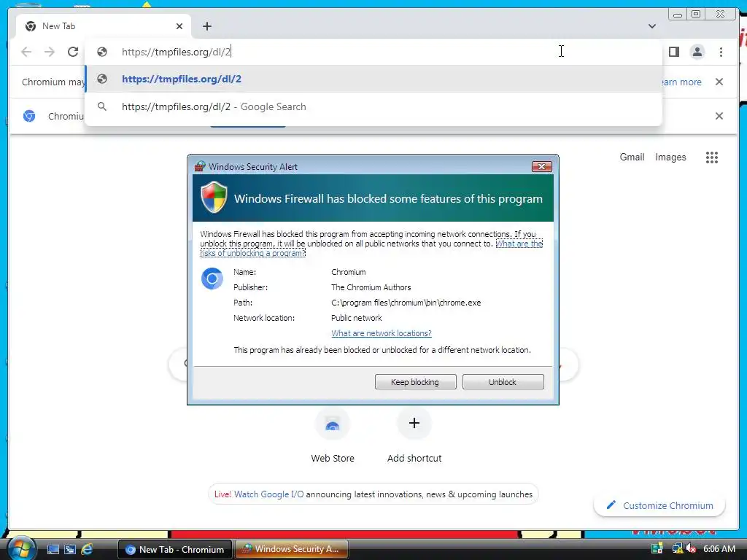Click the Windows Firewall shield icon
This screenshot has width=747, height=560.
coord(214,197)
